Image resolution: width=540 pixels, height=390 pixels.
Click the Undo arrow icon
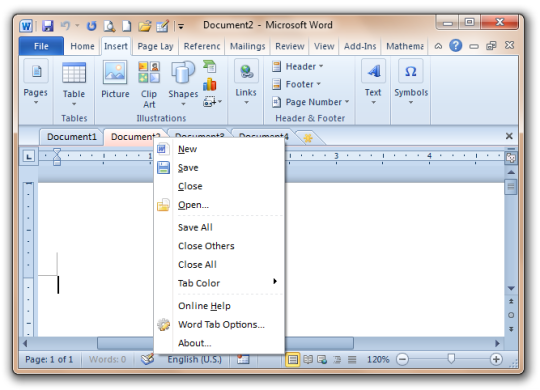pyautogui.click(x=65, y=25)
